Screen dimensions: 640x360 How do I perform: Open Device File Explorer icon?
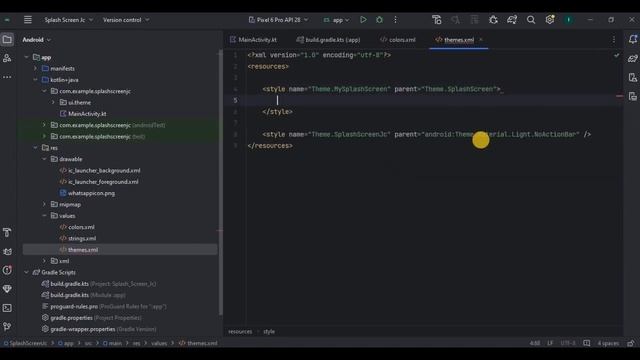(633, 78)
